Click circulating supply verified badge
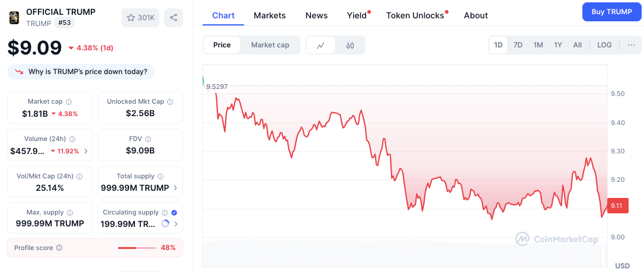 point(174,212)
